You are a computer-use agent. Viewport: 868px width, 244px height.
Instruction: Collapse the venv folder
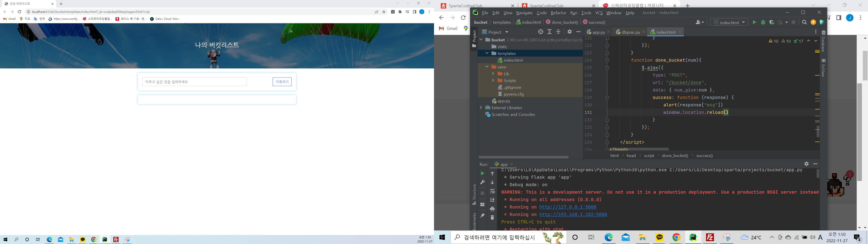487,67
